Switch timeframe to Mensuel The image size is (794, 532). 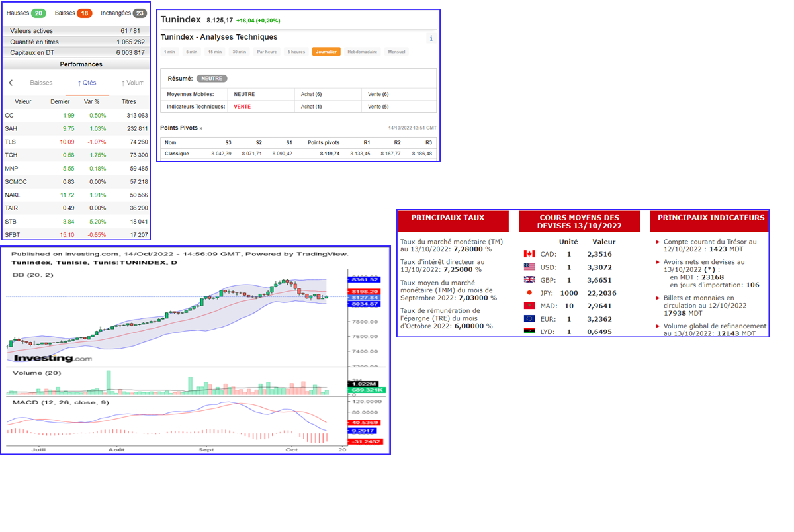397,52
